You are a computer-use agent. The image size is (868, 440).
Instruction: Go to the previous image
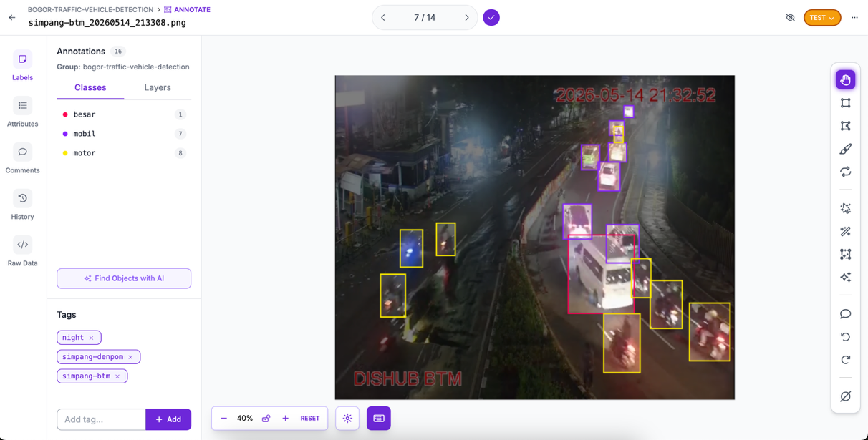[383, 18]
